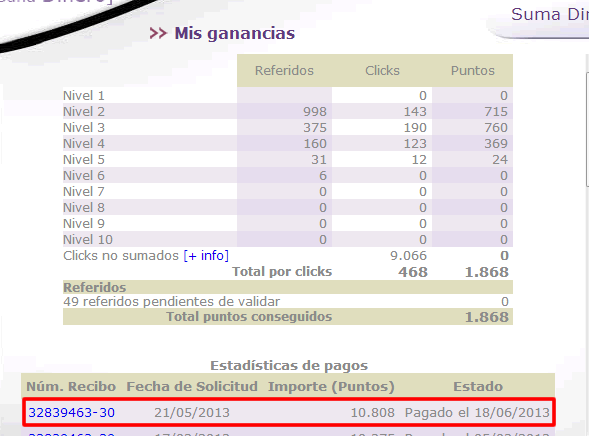Select Nivel 4 referidos value 160

click(315, 143)
